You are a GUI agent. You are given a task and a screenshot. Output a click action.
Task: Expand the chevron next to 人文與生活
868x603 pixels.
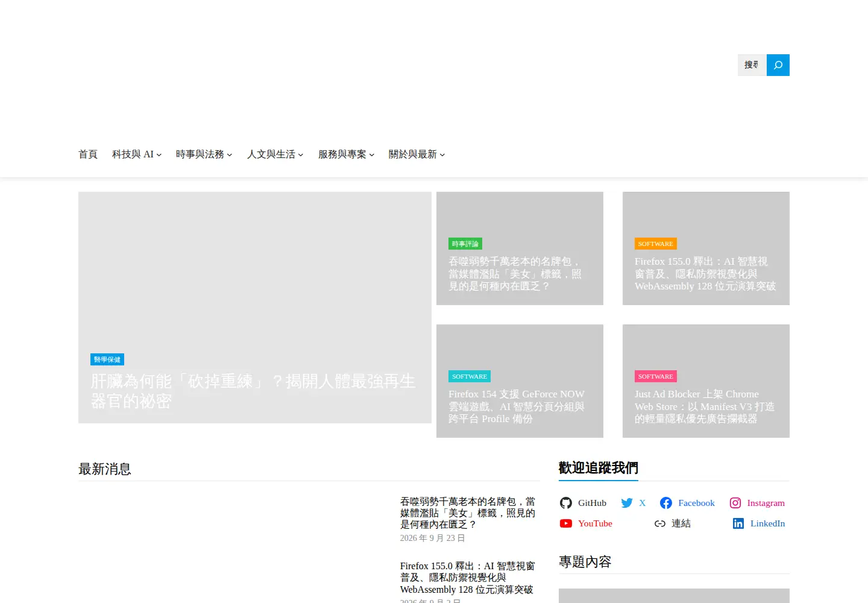[x=301, y=155]
